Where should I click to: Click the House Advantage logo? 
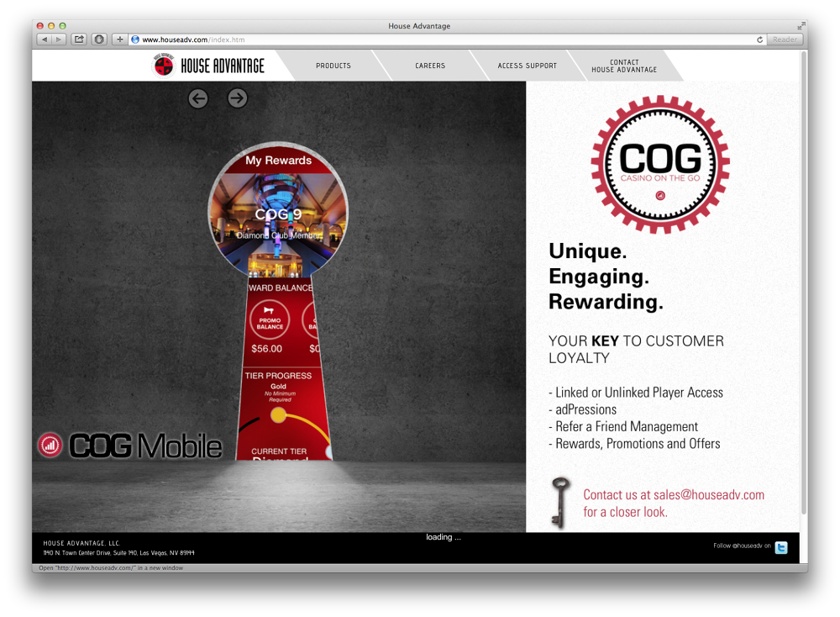tap(209, 66)
